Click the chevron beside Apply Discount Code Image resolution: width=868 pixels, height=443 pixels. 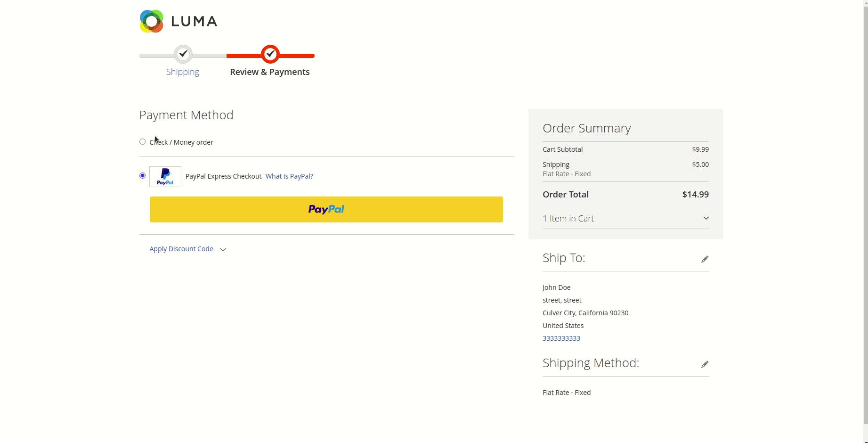click(222, 249)
